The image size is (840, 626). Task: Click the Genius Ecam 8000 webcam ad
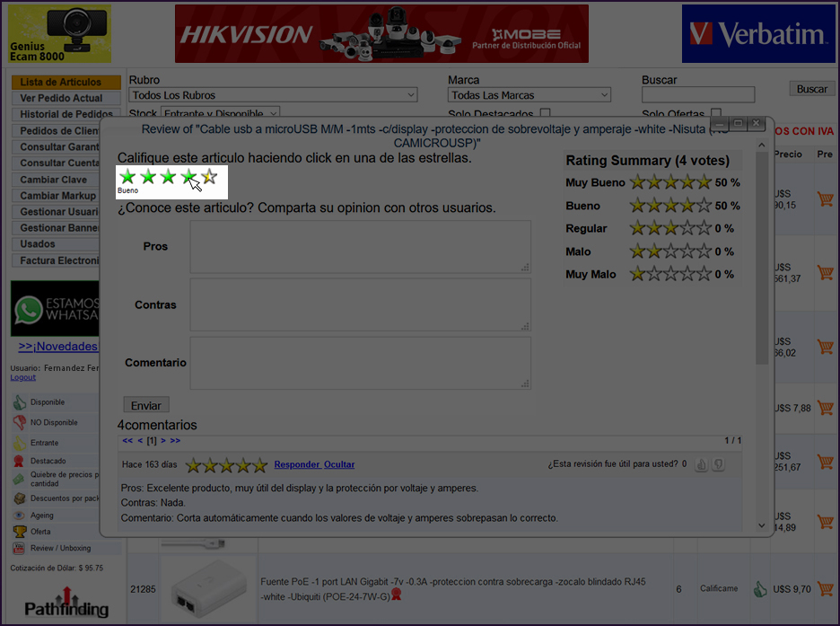(59, 33)
